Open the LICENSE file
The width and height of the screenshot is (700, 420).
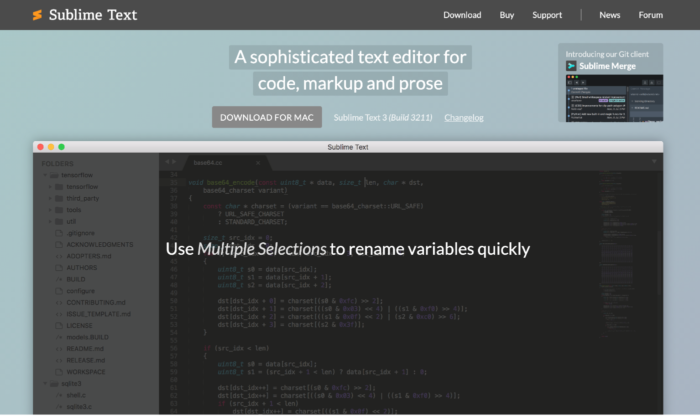79,326
